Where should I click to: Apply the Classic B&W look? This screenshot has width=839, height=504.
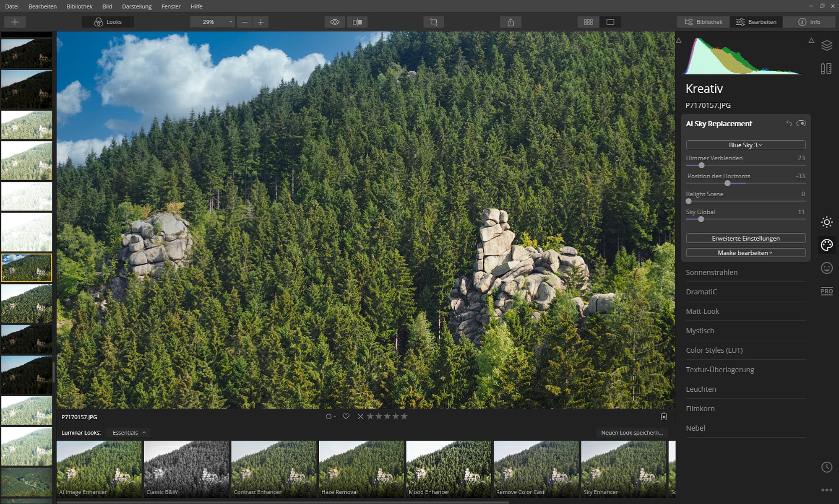(x=187, y=469)
